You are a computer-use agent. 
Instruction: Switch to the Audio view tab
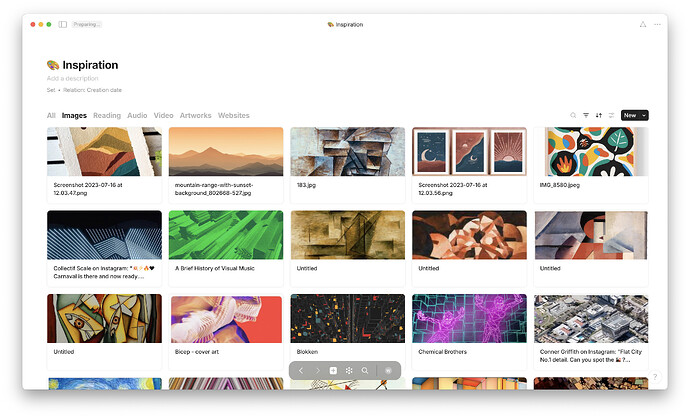(x=137, y=115)
